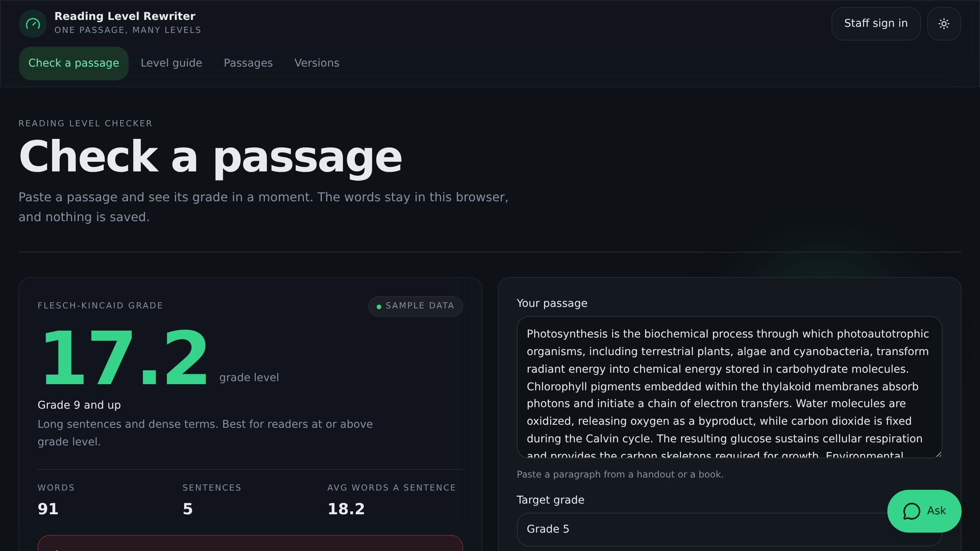The width and height of the screenshot is (980, 551).
Task: Open the Versions tab
Action: coord(317,63)
